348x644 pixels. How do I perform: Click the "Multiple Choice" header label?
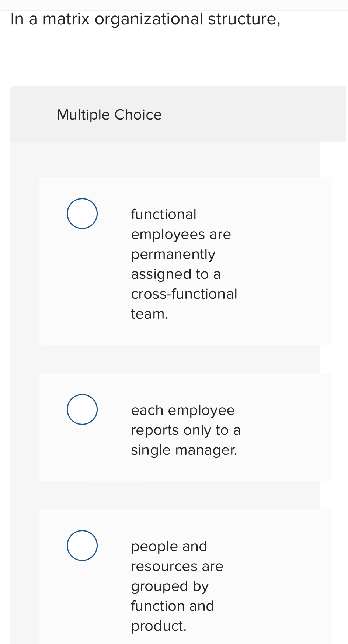[109, 115]
